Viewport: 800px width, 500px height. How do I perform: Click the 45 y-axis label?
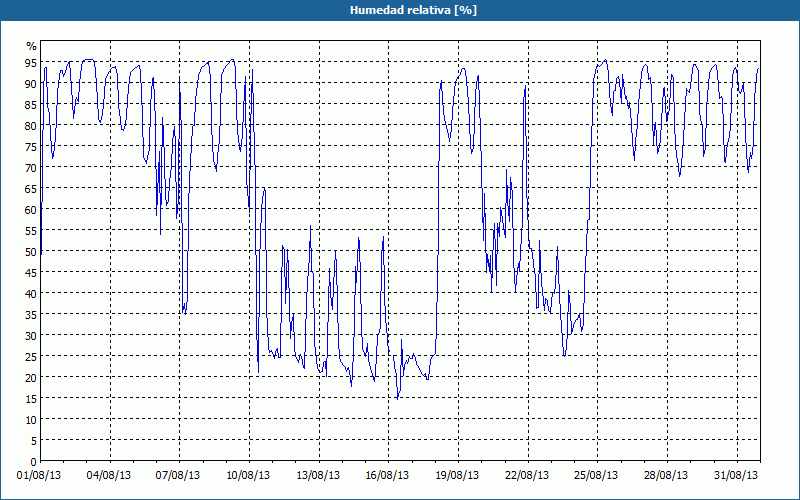(31, 272)
